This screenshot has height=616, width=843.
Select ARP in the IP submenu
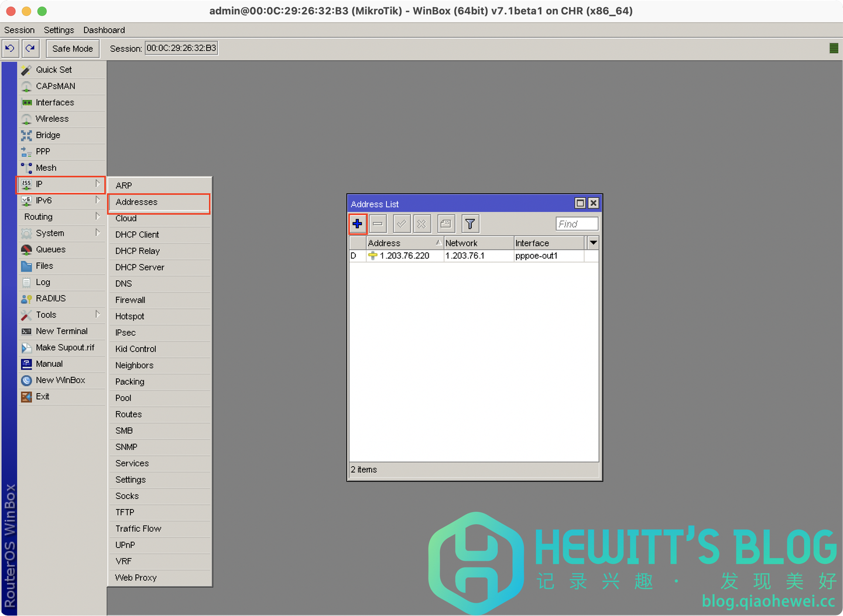coord(159,185)
